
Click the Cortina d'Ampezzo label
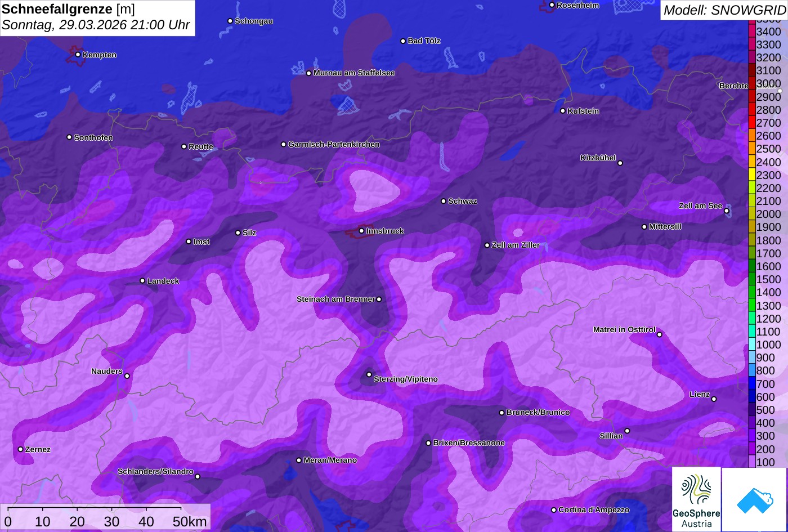click(x=594, y=509)
